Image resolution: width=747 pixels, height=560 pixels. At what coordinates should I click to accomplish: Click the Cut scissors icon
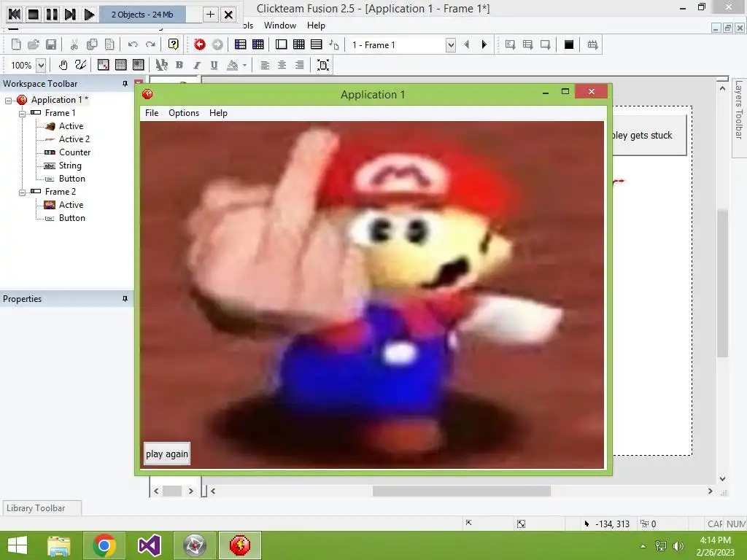74,44
